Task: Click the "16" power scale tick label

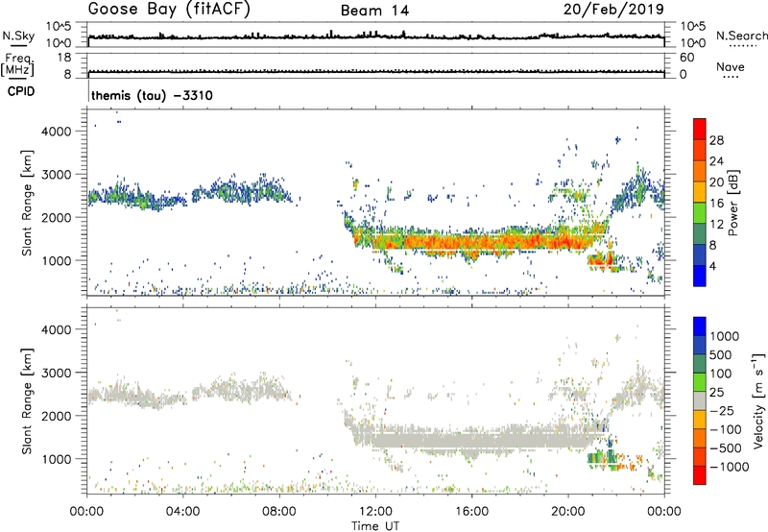Action: tap(716, 204)
